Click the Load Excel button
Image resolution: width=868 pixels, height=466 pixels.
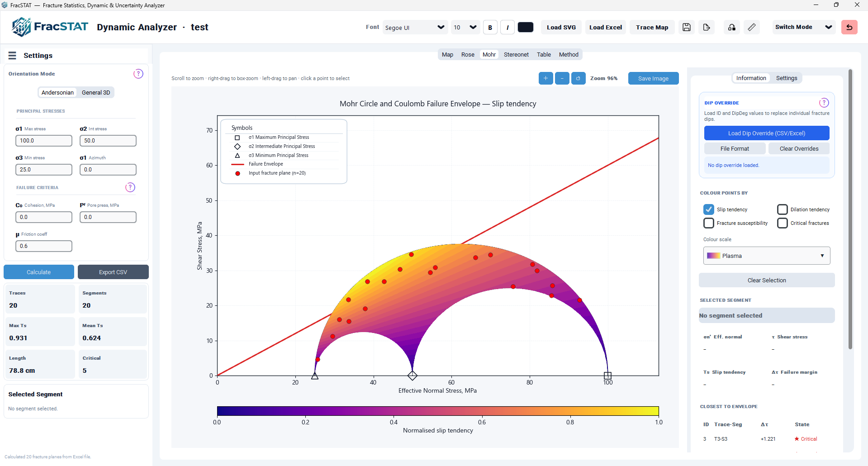(x=606, y=27)
